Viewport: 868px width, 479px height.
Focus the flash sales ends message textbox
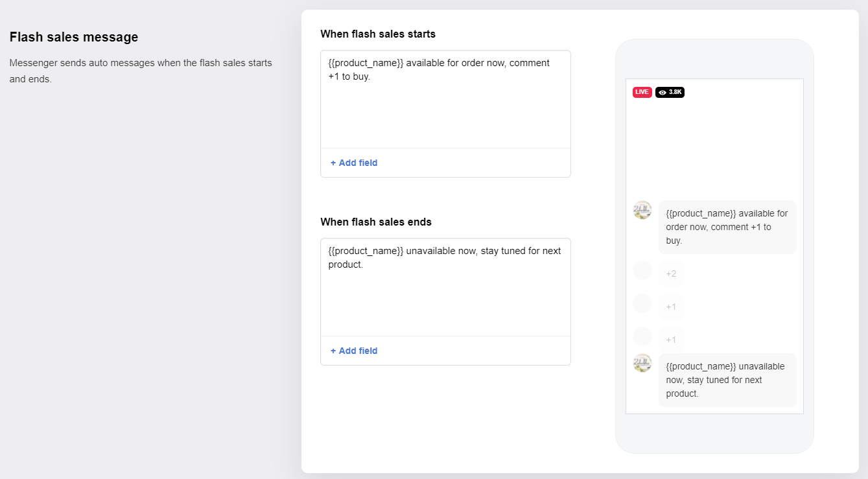(445, 287)
